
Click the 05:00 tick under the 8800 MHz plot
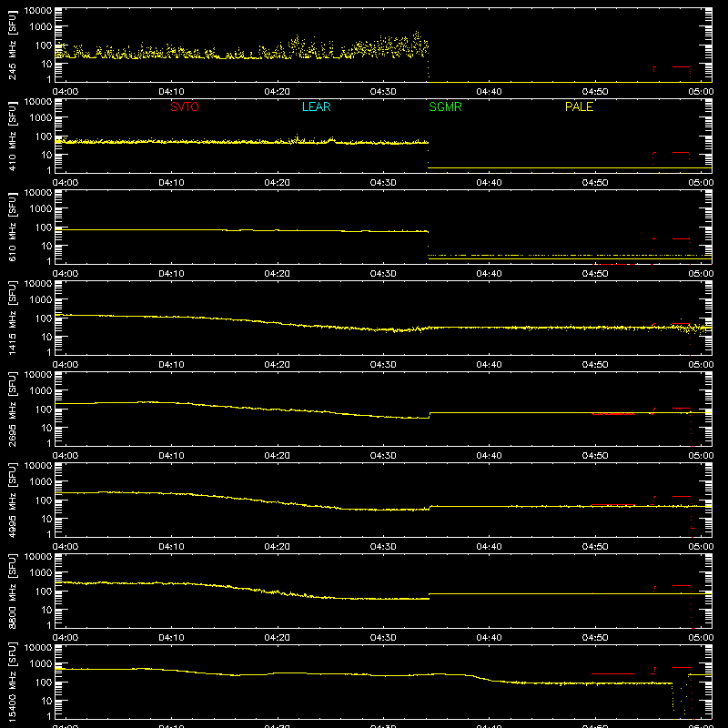click(701, 638)
